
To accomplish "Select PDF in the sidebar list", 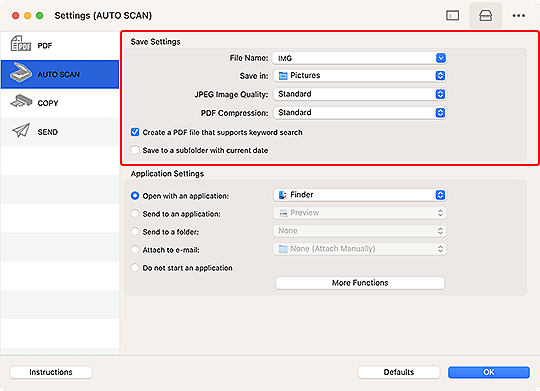I will [x=60, y=45].
